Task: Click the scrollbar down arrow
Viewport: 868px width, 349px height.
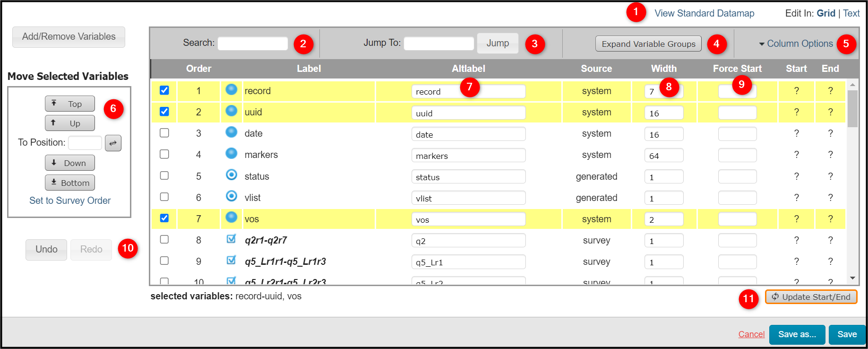Action: [x=852, y=278]
